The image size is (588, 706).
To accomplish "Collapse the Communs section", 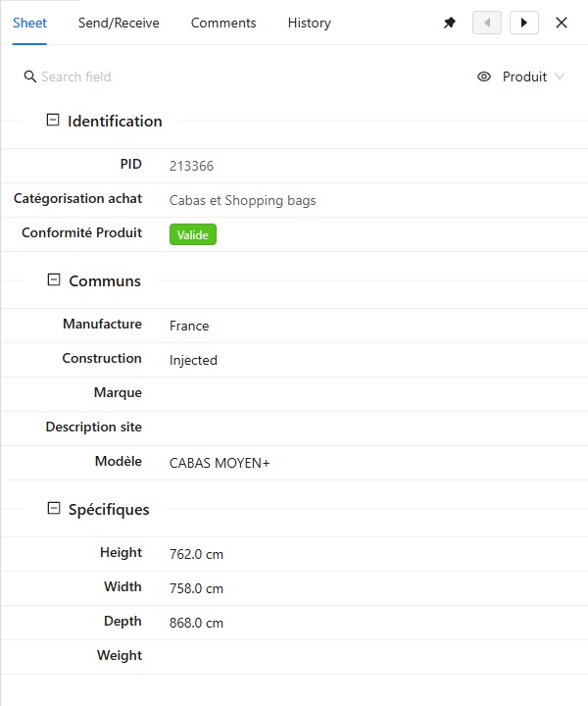I will [x=54, y=280].
